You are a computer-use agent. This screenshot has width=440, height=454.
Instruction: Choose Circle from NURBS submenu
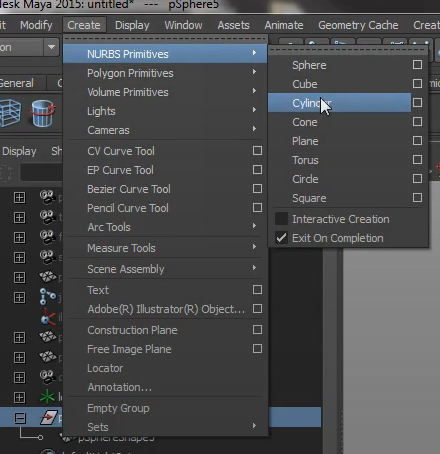pyautogui.click(x=339, y=179)
